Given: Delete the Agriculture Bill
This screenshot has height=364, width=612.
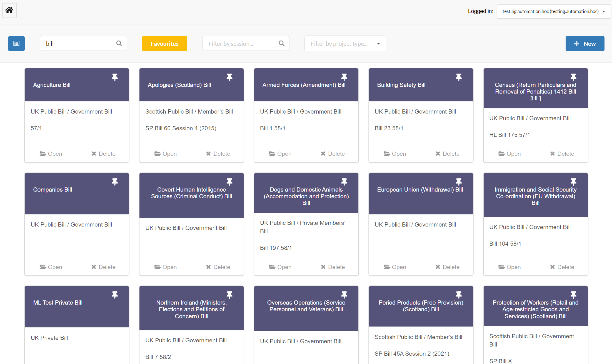Looking at the screenshot, I should (103, 154).
